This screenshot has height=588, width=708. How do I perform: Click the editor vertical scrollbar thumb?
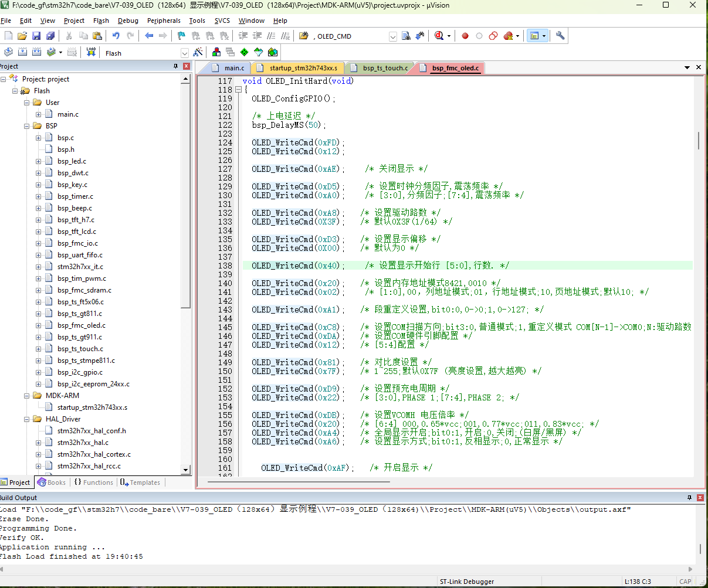point(698,141)
